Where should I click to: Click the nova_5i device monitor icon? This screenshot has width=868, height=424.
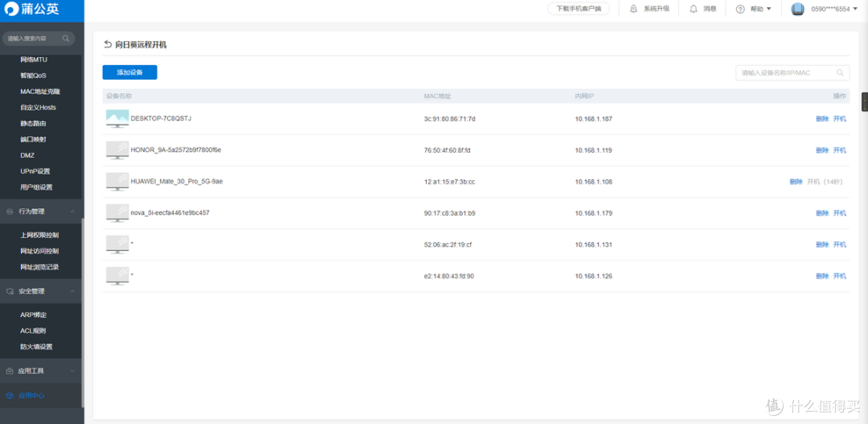(x=117, y=213)
